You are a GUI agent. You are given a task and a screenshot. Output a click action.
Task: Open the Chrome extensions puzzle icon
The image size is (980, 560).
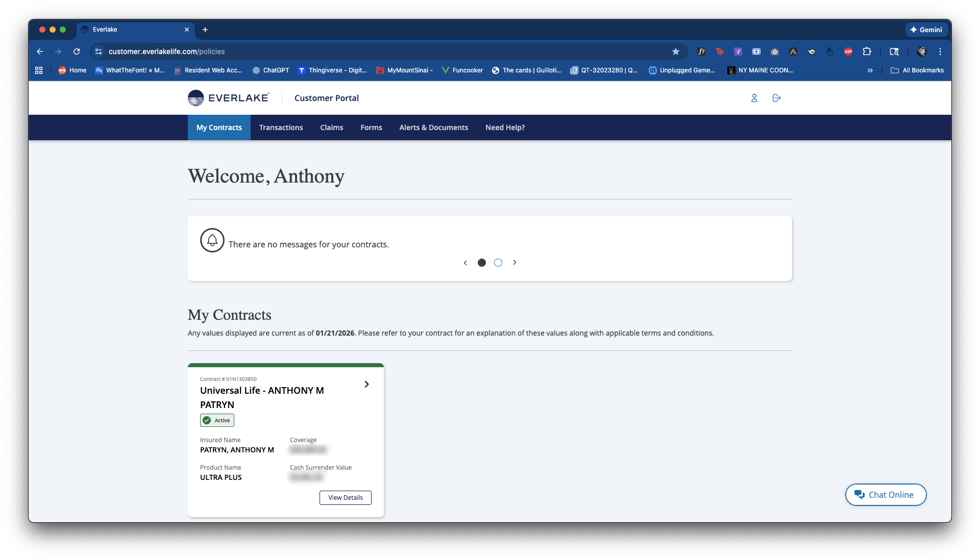(x=867, y=52)
